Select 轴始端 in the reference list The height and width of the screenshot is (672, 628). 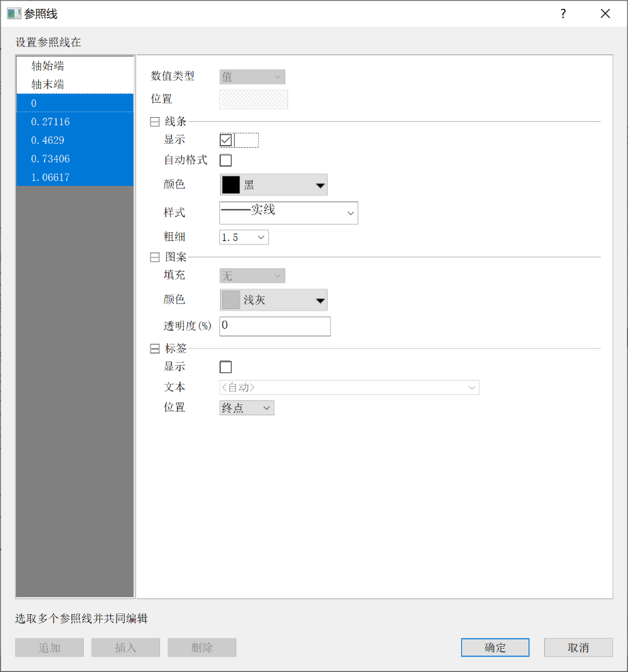pyautogui.click(x=48, y=66)
